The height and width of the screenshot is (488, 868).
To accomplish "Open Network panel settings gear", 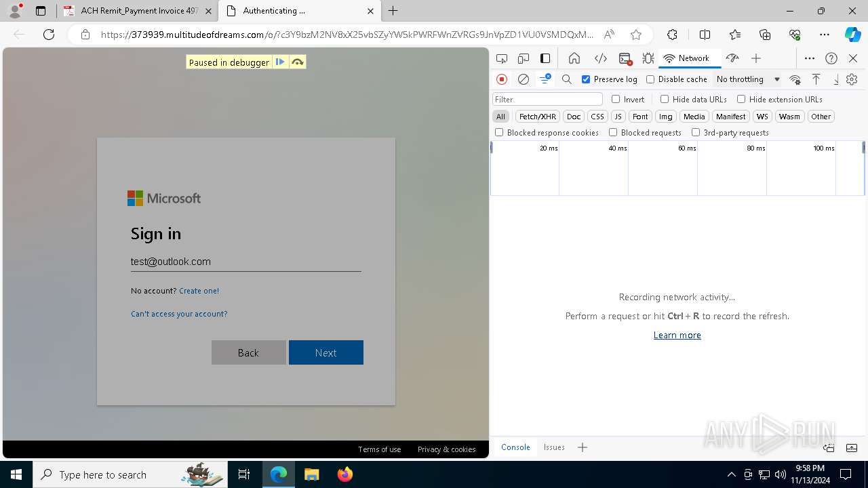I will point(852,79).
